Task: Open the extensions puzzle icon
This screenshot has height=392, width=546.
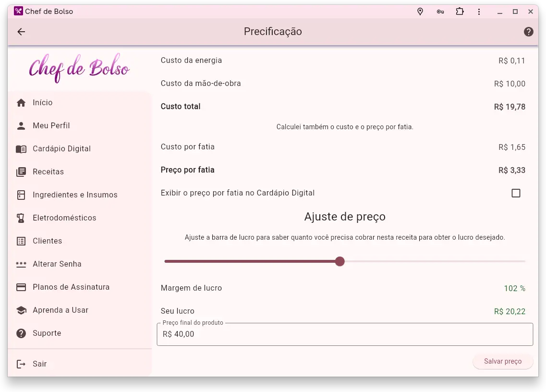Action: click(460, 12)
